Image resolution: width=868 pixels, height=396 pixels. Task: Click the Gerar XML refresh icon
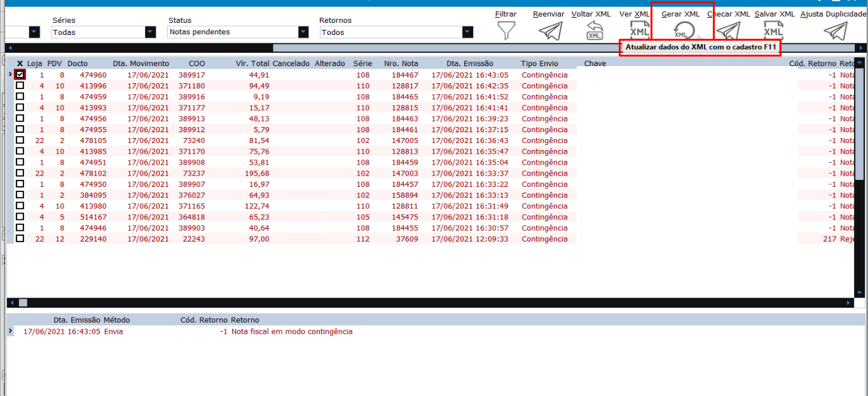coord(684,31)
